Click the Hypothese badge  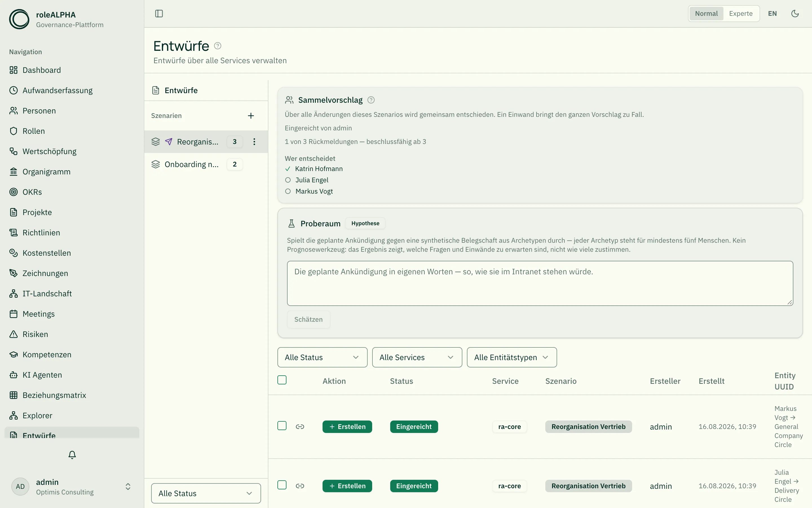[x=365, y=223]
